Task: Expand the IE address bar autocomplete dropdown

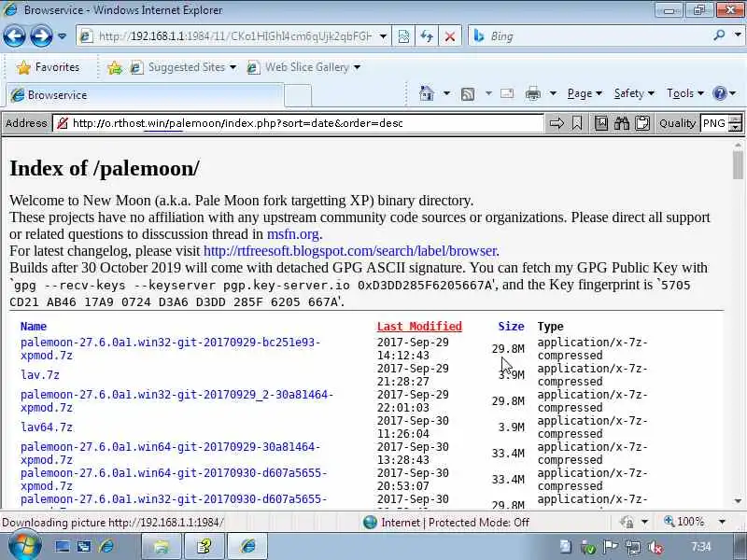Action: tap(383, 36)
